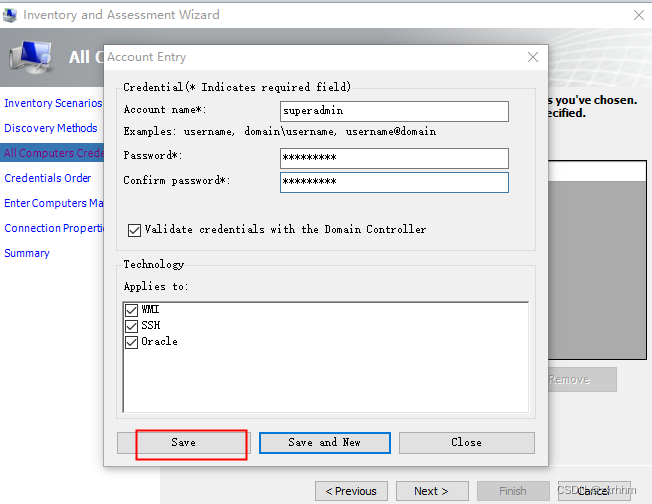Select All Computers Credentials step in sidebar
Screen dimensions: 652x504
[52, 153]
